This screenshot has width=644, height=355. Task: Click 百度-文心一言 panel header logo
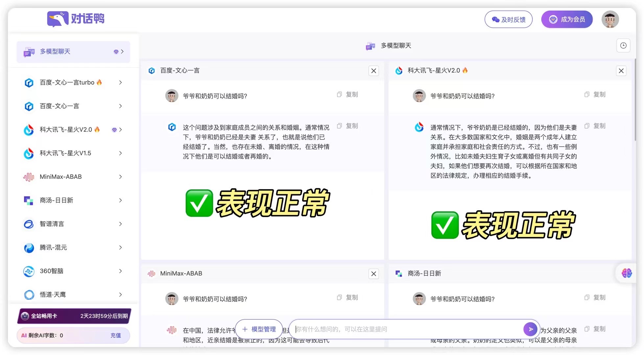click(152, 71)
